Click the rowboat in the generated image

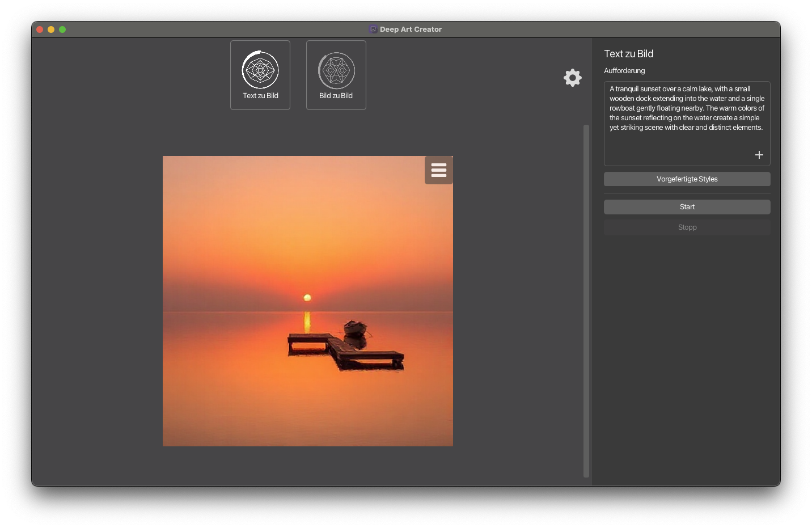tap(355, 328)
